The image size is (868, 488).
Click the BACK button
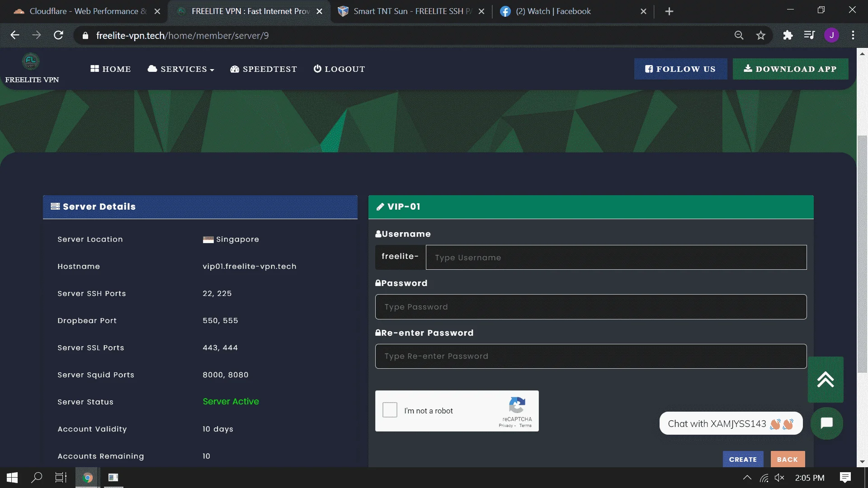coord(788,459)
